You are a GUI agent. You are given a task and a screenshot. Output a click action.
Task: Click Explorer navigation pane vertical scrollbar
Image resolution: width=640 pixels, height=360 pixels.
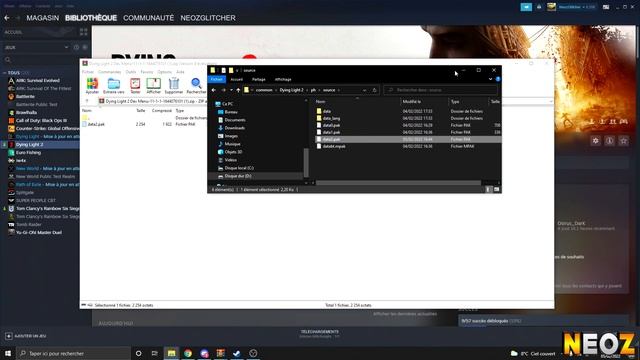[306, 162]
